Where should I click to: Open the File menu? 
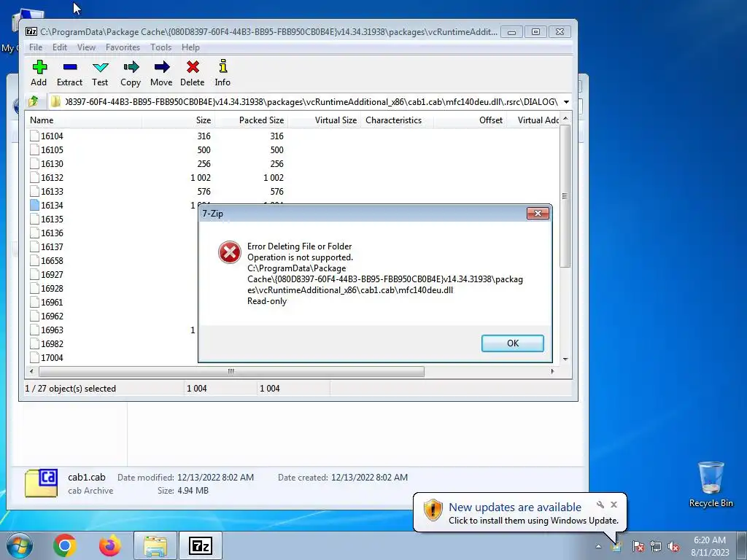[x=36, y=47]
